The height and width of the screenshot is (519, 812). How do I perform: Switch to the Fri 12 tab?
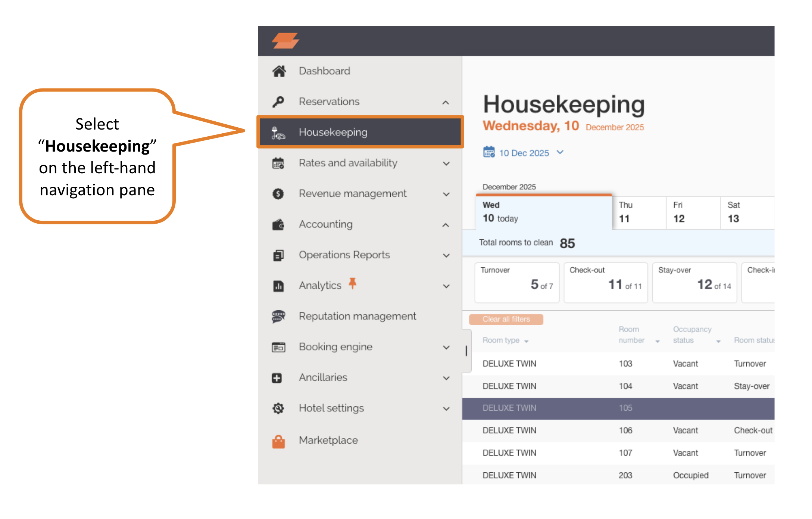693,212
